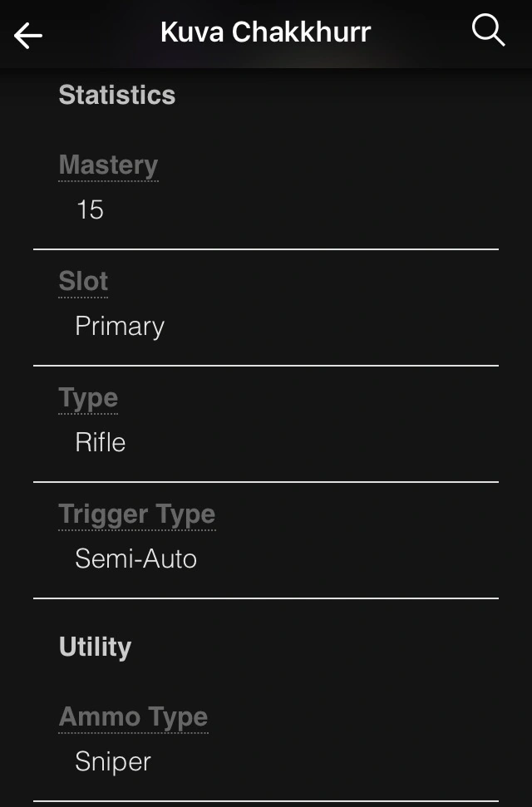Tap the Rifle type value

click(101, 442)
